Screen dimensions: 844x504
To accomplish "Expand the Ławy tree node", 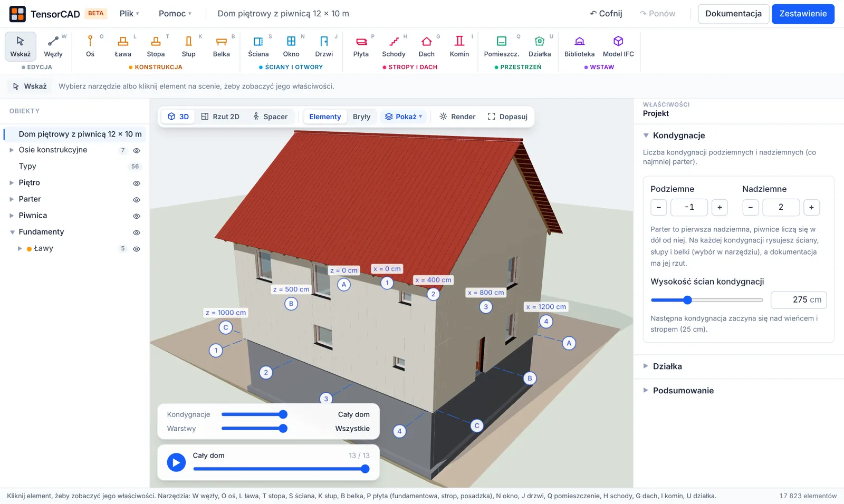I will pyautogui.click(x=20, y=248).
